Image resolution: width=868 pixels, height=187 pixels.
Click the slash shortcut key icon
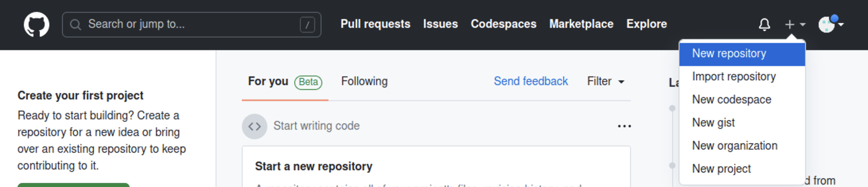click(x=307, y=25)
